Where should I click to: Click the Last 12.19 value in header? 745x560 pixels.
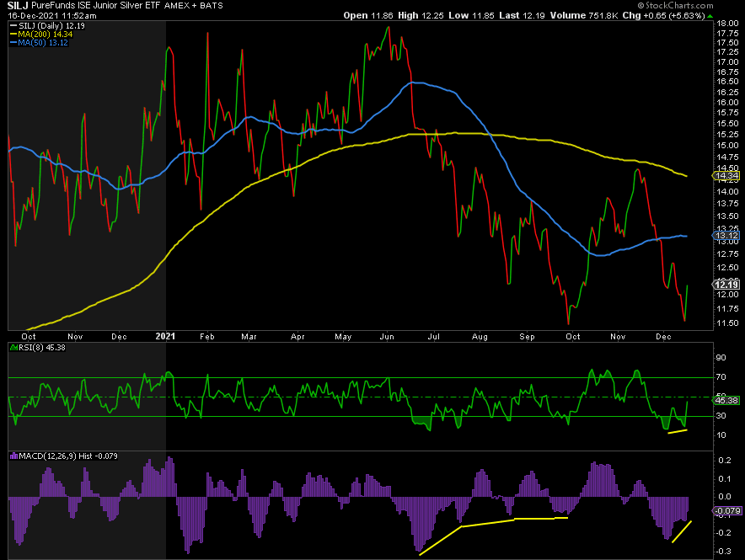[x=522, y=16]
